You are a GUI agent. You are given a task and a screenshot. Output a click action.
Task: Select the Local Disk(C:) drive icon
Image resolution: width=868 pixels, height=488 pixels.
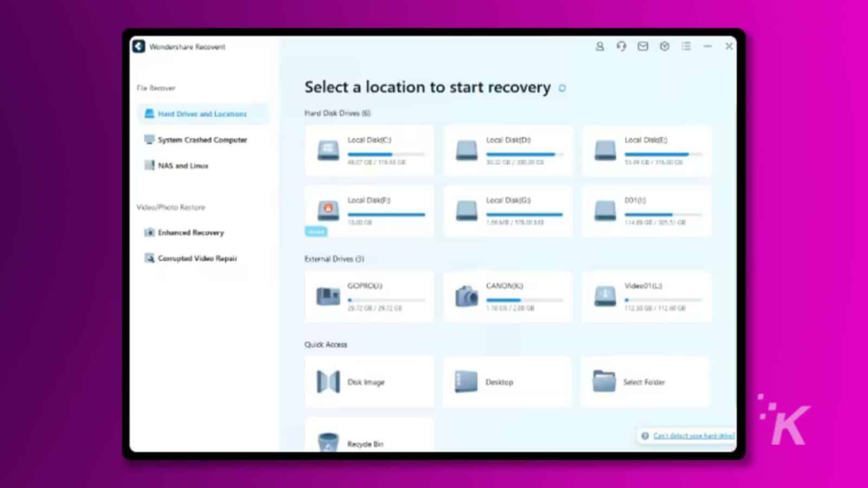(x=328, y=150)
